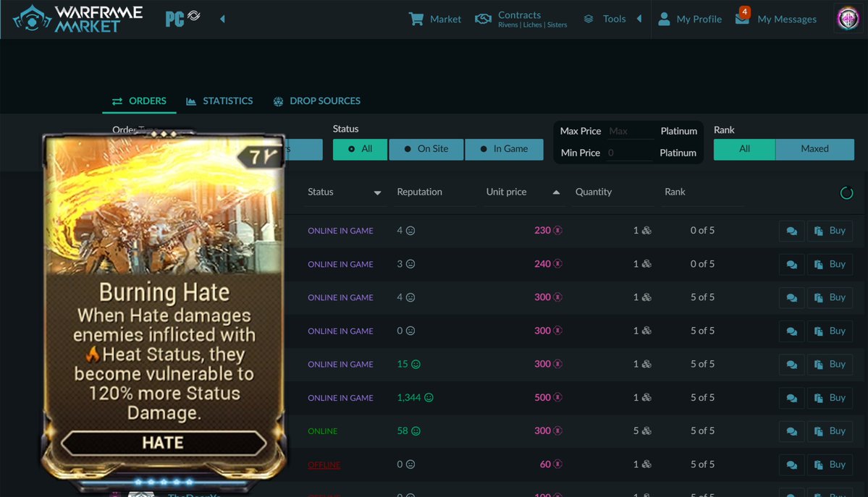Buy the 500 platinum order
This screenshot has width=868, height=497.
[829, 398]
